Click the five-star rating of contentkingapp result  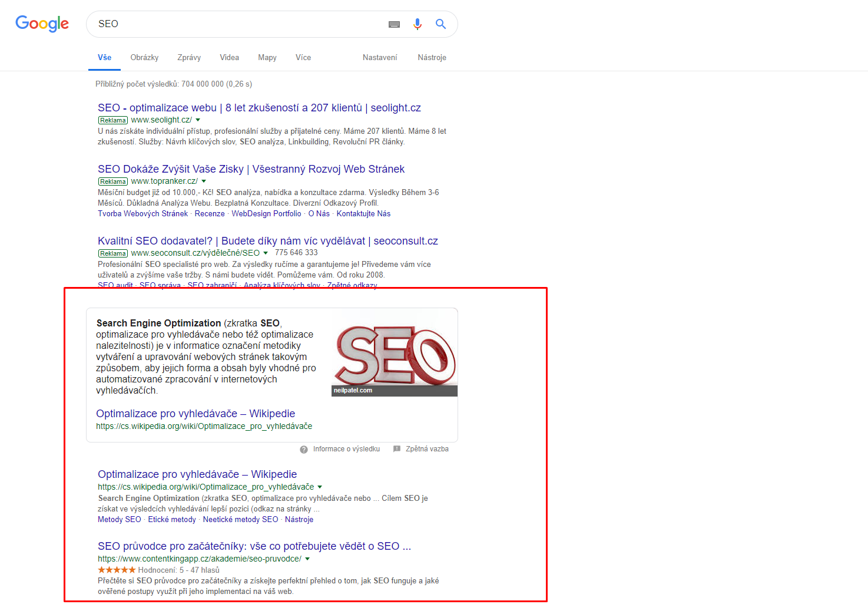(117, 570)
